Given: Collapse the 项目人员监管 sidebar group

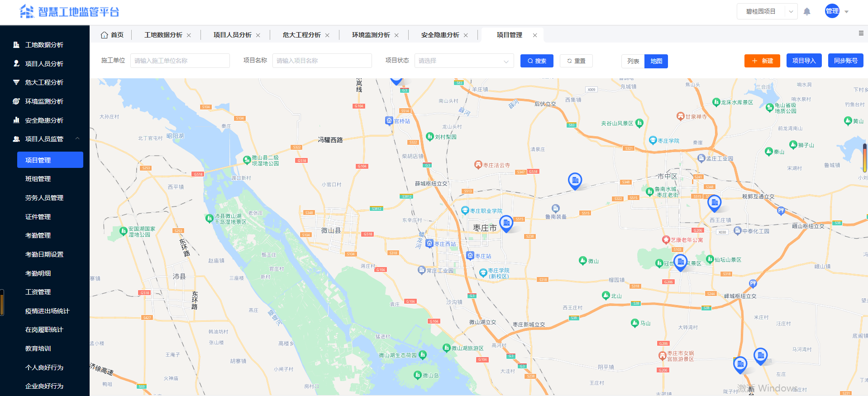Looking at the screenshot, I should point(77,139).
